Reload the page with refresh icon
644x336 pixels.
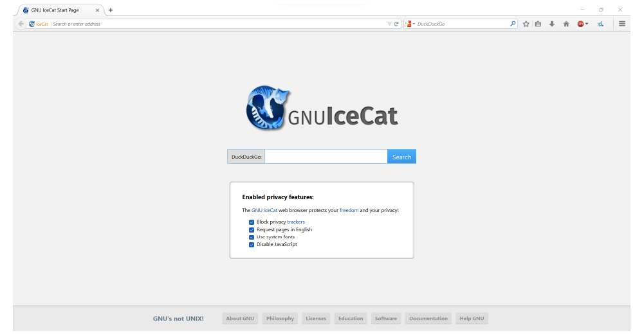coord(396,24)
